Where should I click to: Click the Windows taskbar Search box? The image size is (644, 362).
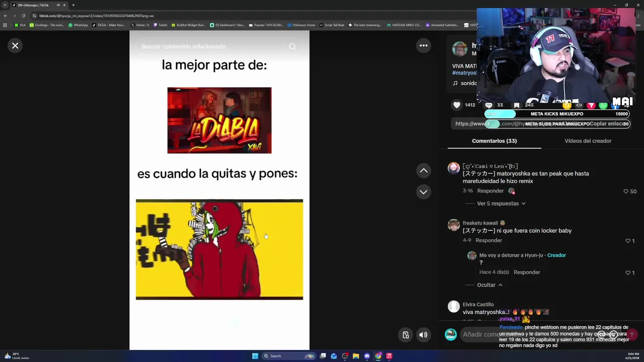pos(289,356)
